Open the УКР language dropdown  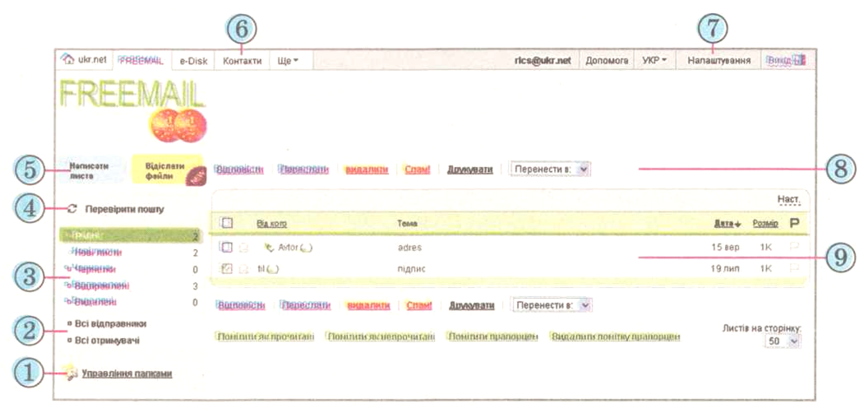pyautogui.click(x=655, y=60)
